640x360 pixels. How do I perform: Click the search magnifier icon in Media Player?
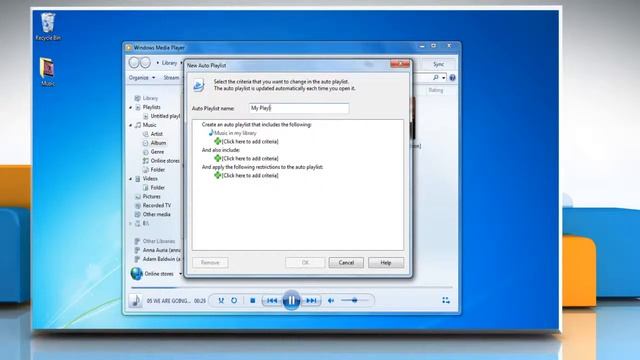436,77
